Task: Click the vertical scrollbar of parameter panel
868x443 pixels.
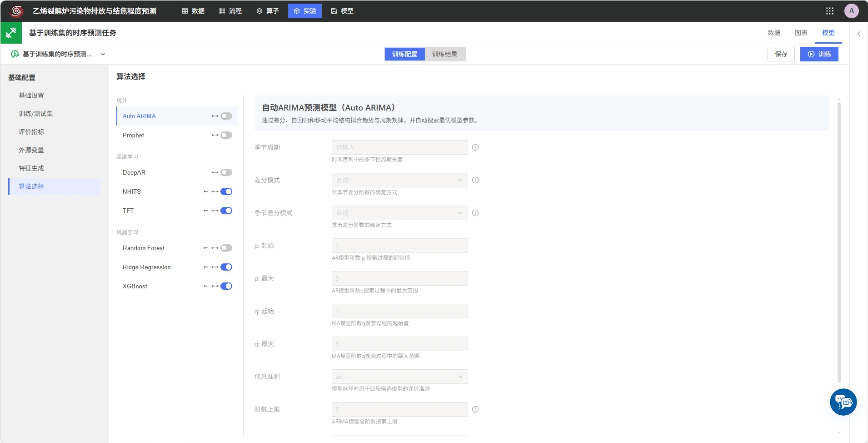Action: [839, 243]
